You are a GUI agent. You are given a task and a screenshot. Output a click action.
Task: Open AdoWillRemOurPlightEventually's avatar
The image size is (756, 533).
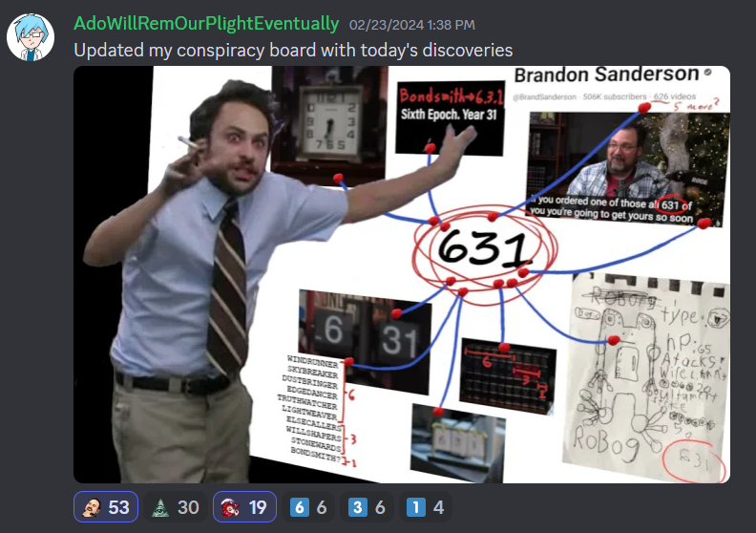pyautogui.click(x=31, y=37)
